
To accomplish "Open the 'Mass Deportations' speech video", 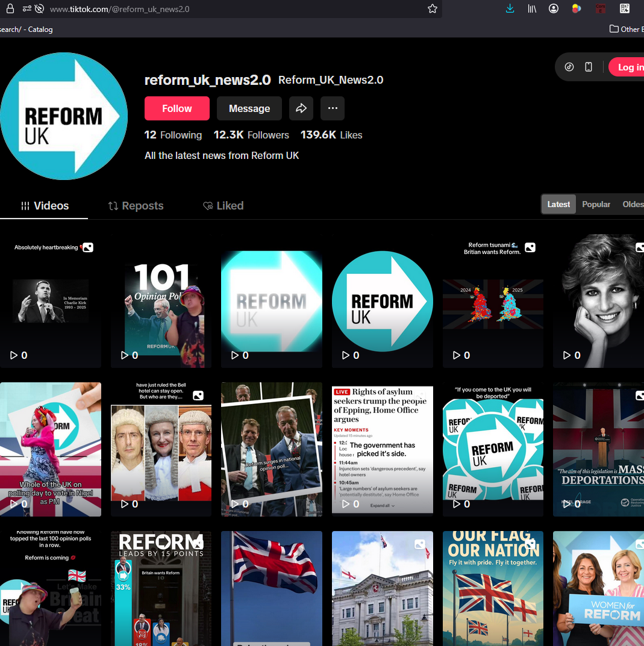I will pos(599,449).
